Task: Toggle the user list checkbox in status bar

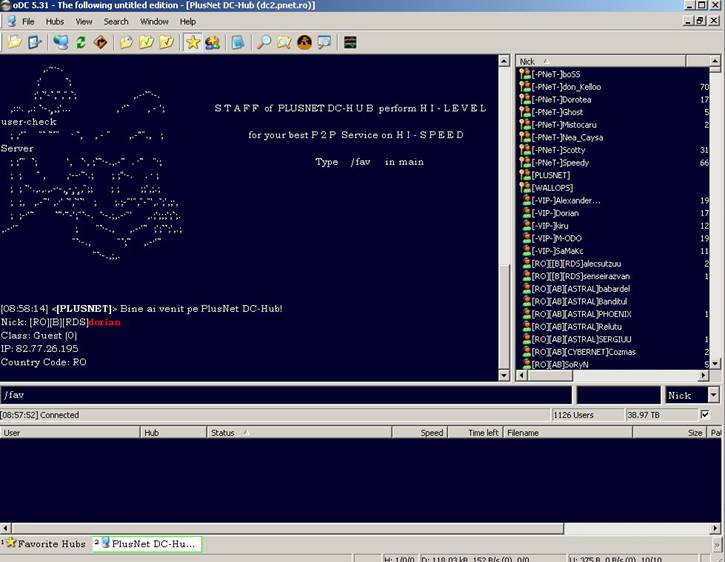Action: coord(705,414)
